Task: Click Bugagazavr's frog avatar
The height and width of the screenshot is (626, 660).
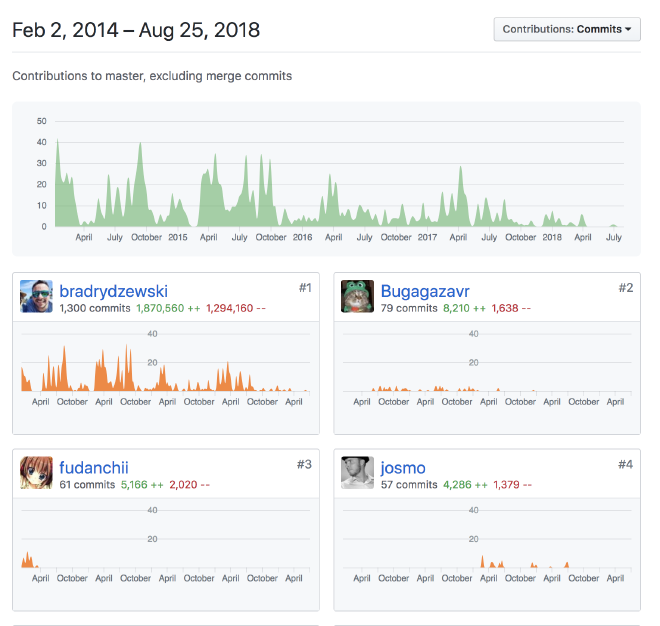Action: coord(358,296)
